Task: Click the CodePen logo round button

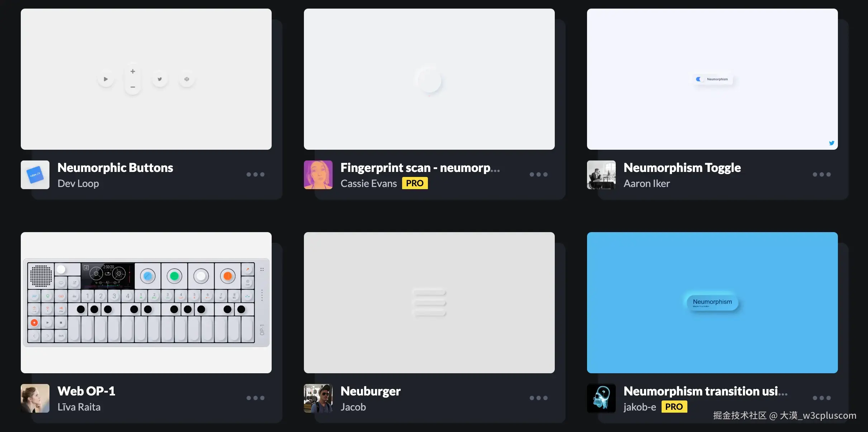Action: pos(187,79)
